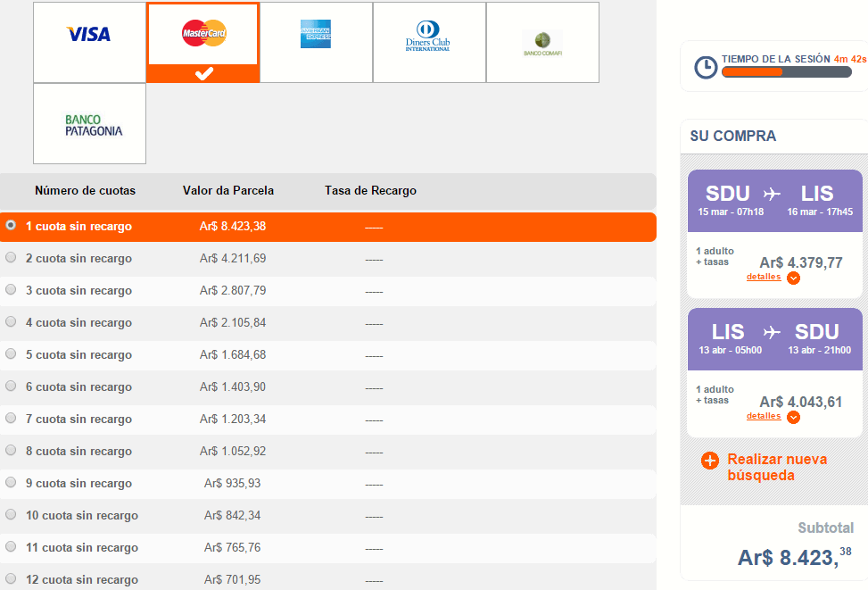Select the 3 cuota sin recargo radio
868x590 pixels.
pyautogui.click(x=11, y=289)
